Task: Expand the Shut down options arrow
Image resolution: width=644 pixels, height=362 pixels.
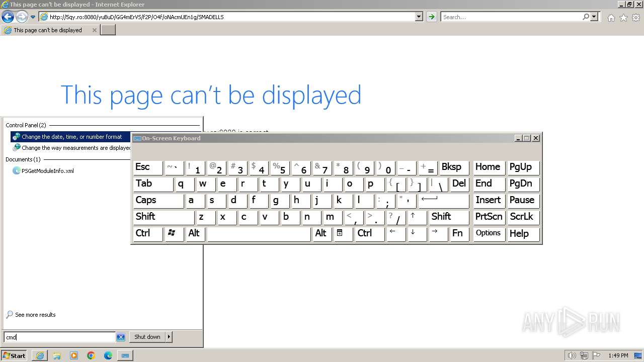Action: pyautogui.click(x=169, y=337)
